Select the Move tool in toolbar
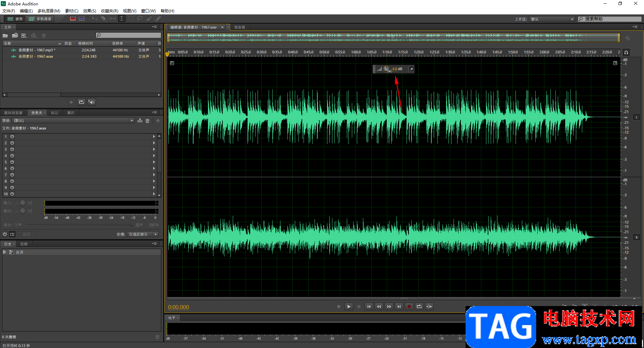 point(95,19)
